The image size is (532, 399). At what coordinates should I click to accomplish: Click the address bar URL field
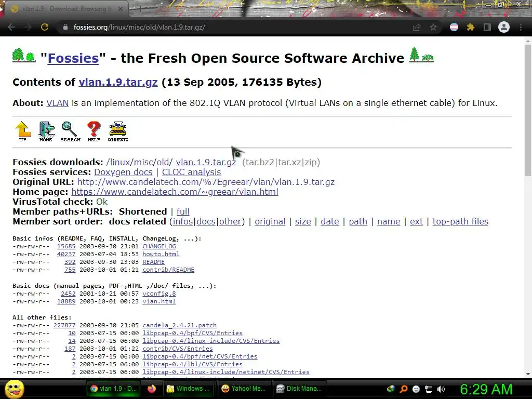pos(234,27)
